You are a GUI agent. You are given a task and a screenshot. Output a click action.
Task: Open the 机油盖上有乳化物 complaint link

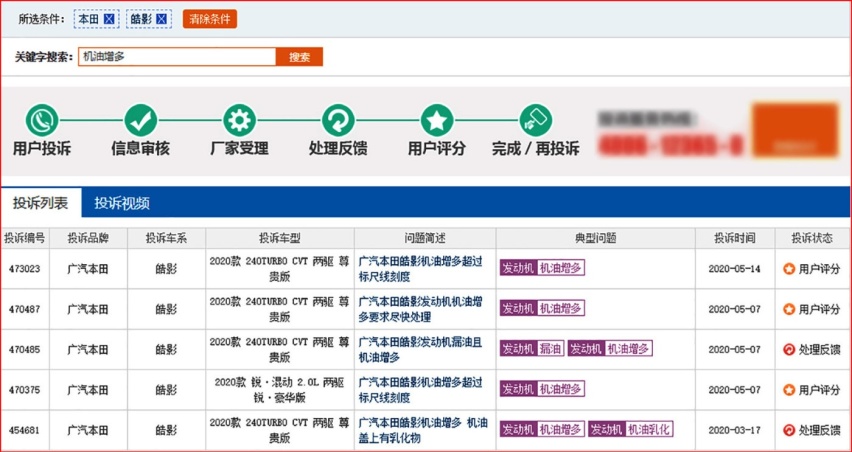point(423,430)
